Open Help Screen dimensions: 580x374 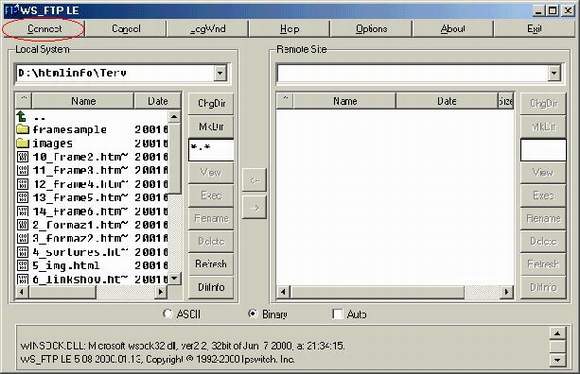pos(289,28)
